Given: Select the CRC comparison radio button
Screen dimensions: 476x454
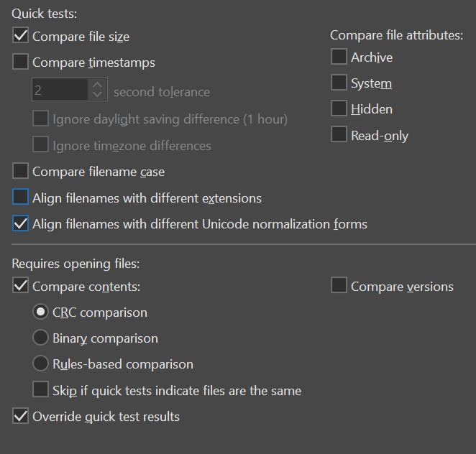Looking at the screenshot, I should point(41,312).
